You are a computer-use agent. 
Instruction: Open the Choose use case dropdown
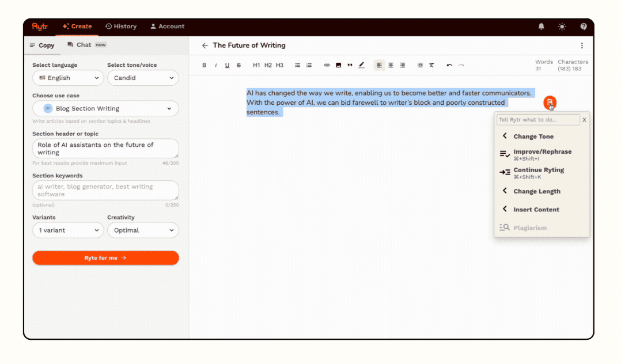point(105,108)
